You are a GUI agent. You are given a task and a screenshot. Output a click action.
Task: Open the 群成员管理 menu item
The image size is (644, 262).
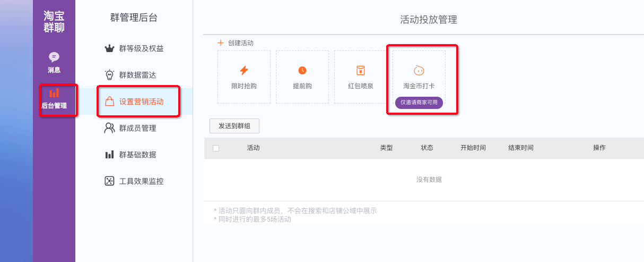137,128
